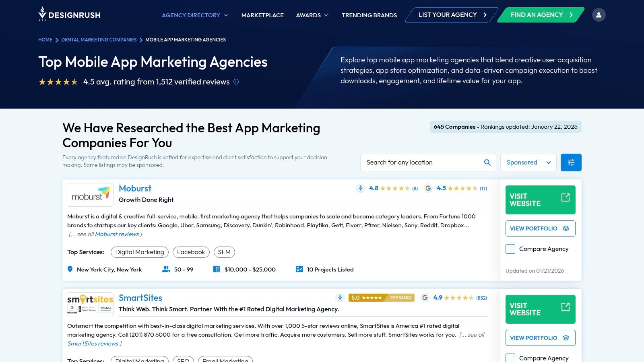
Task: Click Moburst's DesignRush rating badge icon
Action: (x=361, y=188)
